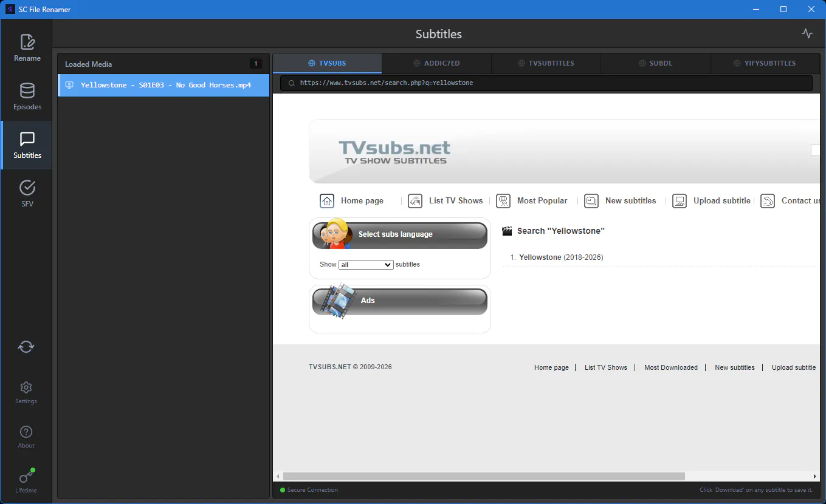Switch to the ADDIC7ED tab
Image resolution: width=826 pixels, height=504 pixels.
436,63
